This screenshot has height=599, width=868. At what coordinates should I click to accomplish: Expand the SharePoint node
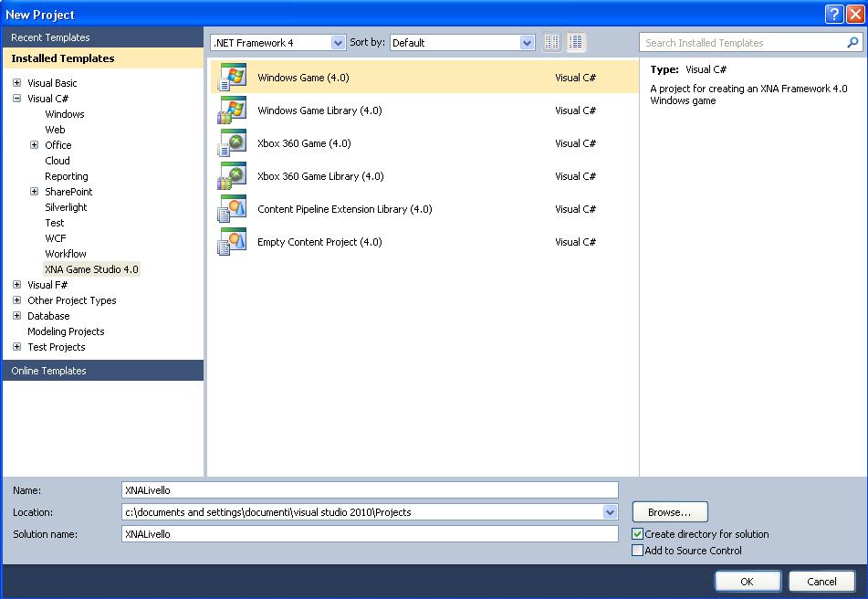(x=35, y=191)
